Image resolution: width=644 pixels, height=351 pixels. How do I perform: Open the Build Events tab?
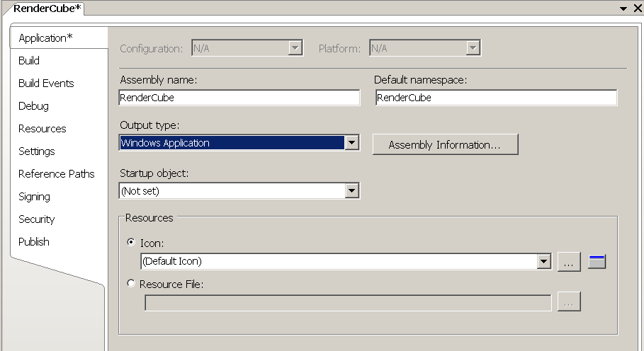pyautogui.click(x=46, y=84)
